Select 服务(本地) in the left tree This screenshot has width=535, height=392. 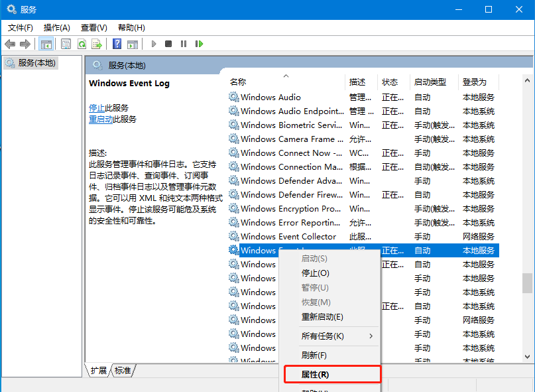(31, 63)
